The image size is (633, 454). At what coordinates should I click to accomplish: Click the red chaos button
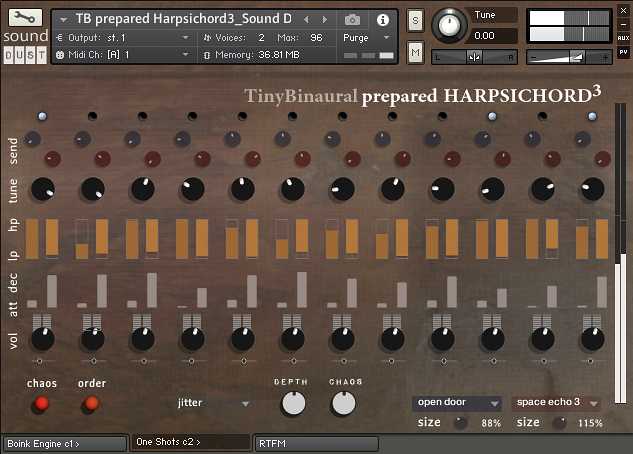(x=41, y=404)
